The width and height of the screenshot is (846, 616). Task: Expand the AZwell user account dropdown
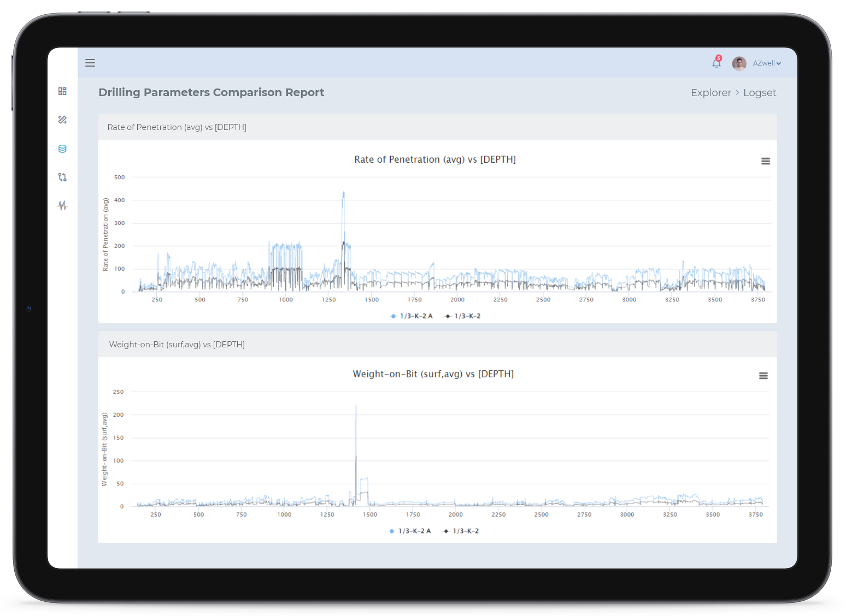coord(767,63)
